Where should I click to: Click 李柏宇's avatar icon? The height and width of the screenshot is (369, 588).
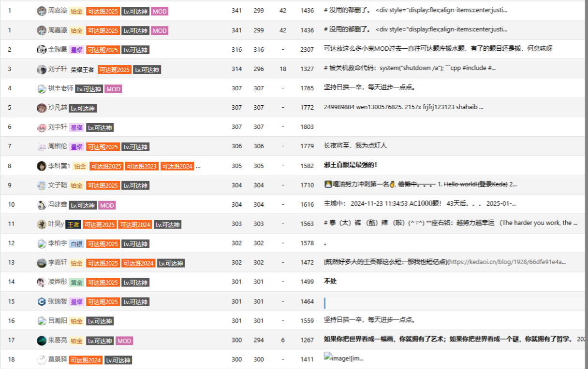tap(42, 244)
